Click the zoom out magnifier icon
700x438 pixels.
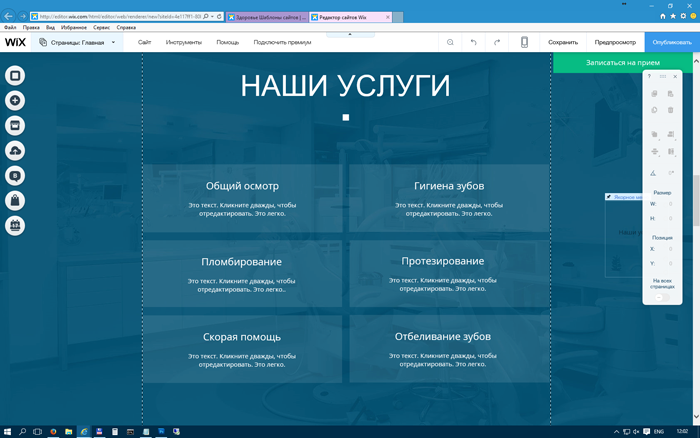point(450,42)
